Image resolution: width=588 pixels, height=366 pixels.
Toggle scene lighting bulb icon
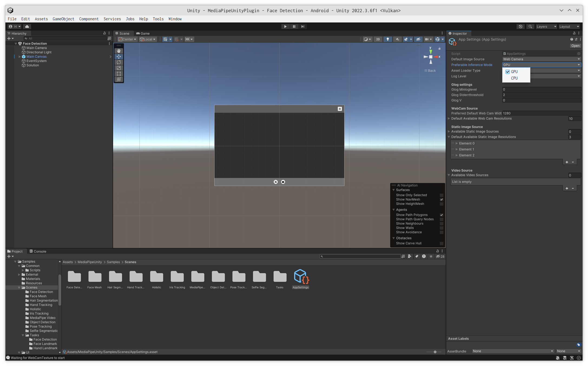[x=388, y=39]
